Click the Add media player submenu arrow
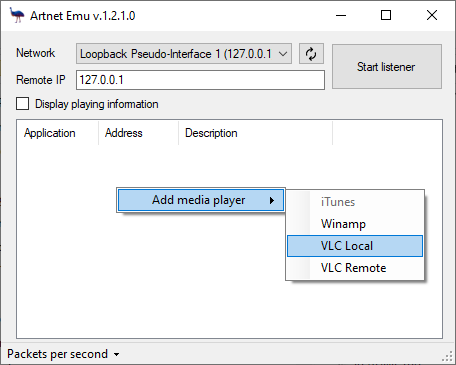 [x=272, y=200]
